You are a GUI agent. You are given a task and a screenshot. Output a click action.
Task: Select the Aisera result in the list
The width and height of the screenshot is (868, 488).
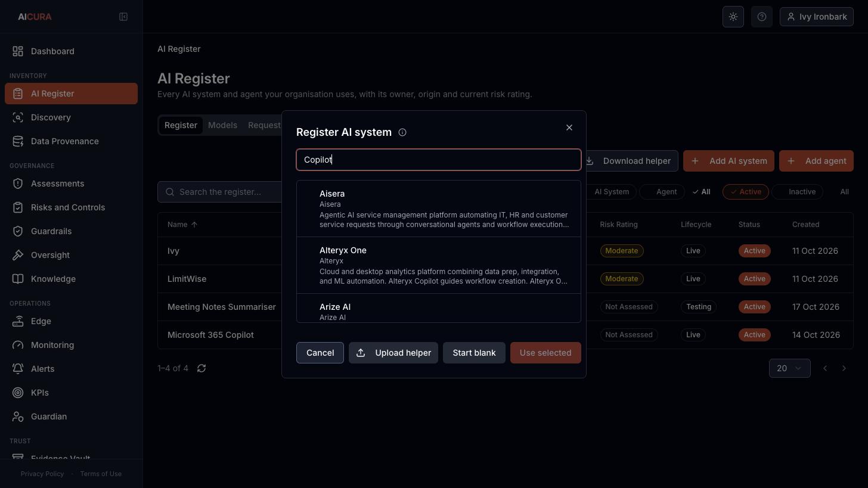click(x=439, y=209)
